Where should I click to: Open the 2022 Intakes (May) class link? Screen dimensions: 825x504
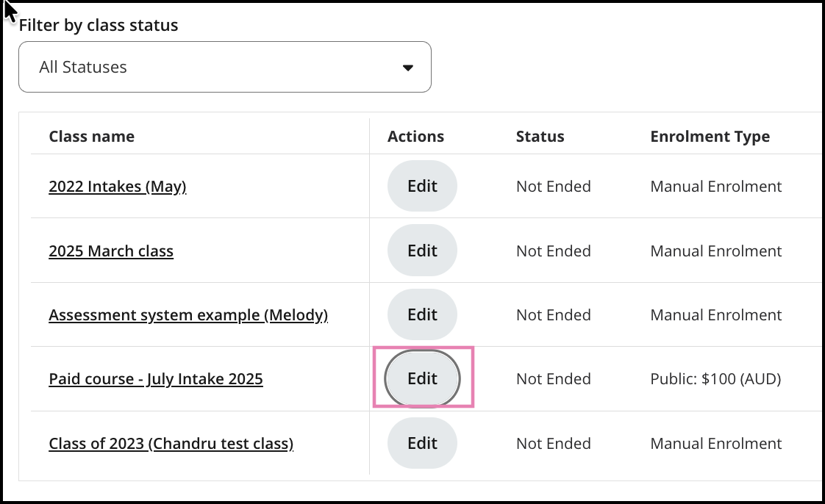(118, 187)
